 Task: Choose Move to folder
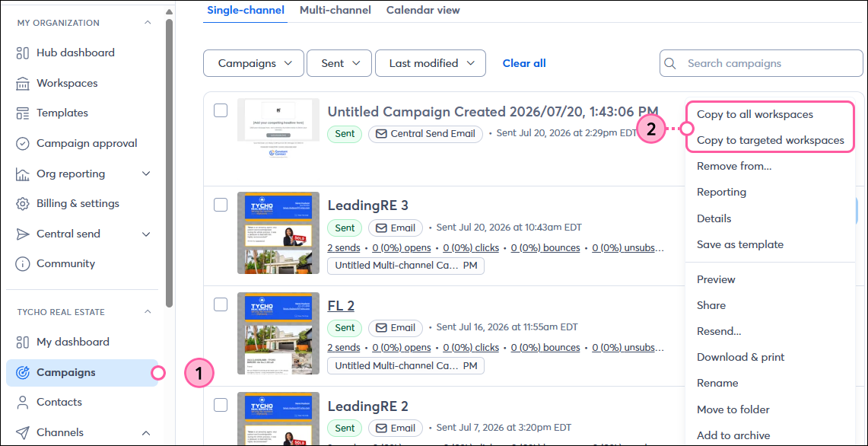pyautogui.click(x=733, y=410)
